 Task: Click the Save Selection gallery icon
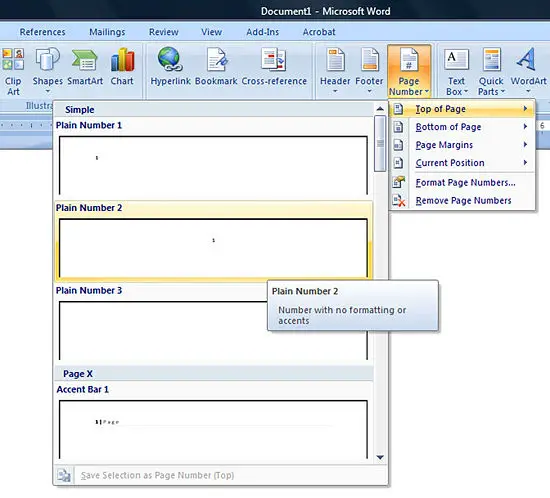coord(64,475)
